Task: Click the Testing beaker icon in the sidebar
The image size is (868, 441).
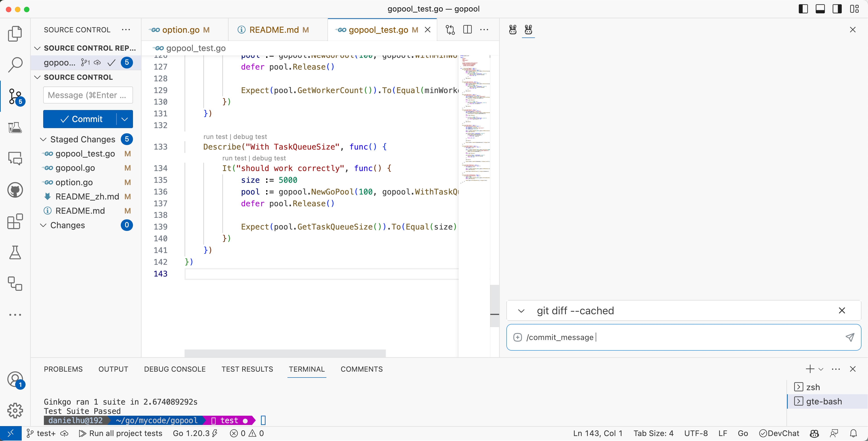Action: point(15,253)
